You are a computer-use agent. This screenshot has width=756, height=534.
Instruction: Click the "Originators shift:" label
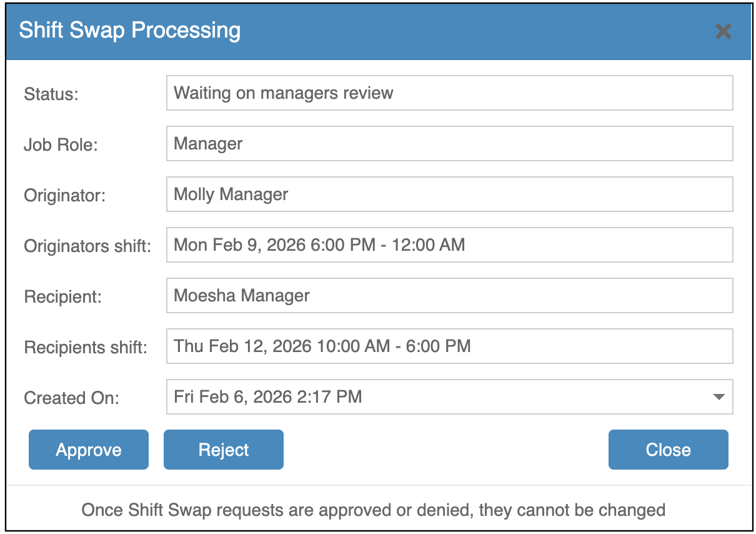pos(87,246)
